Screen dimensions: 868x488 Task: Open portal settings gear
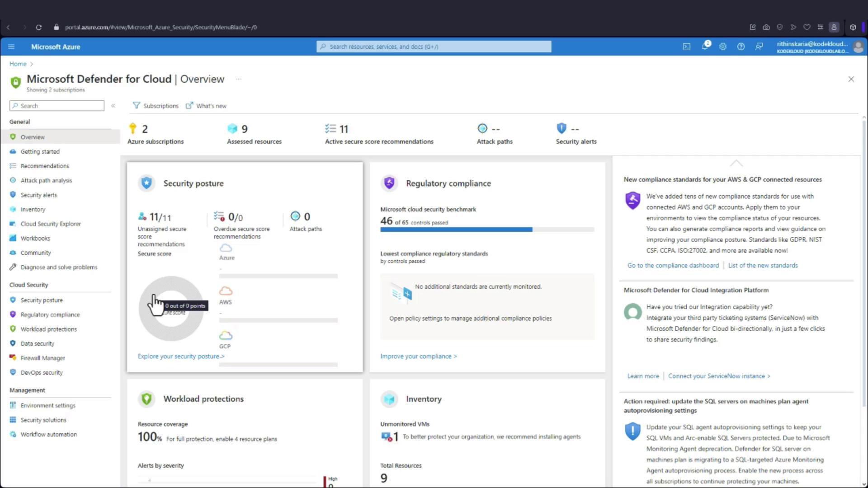pos(723,47)
